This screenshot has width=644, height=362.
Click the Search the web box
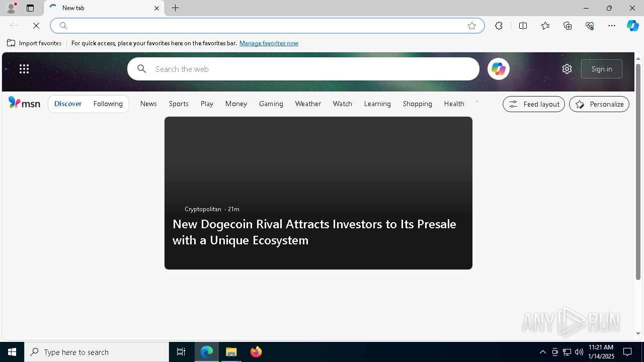[303, 69]
